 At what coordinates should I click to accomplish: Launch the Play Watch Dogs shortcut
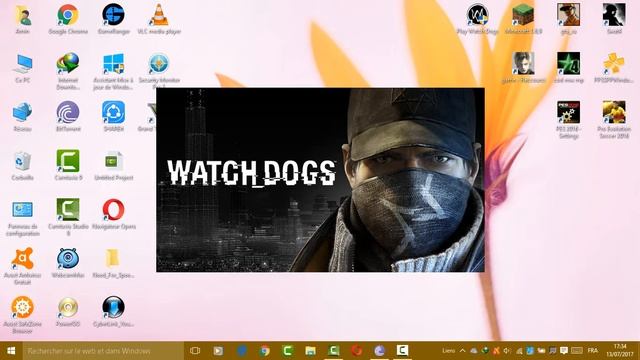(x=478, y=19)
